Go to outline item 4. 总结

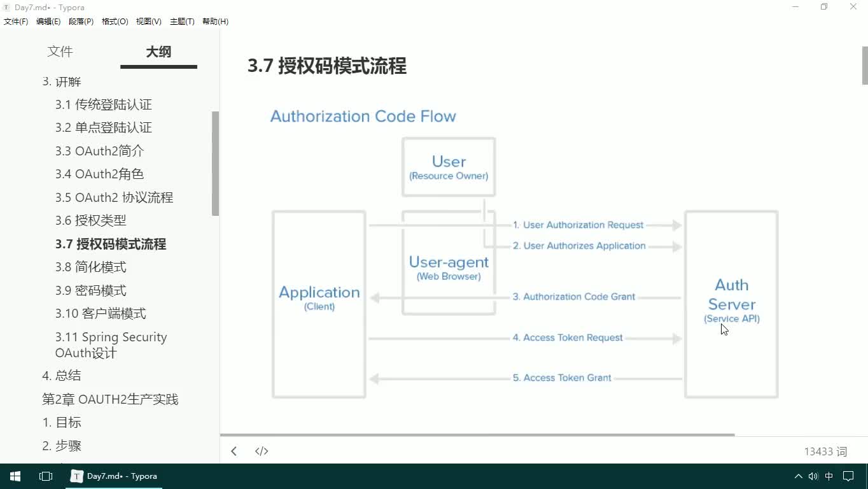(x=62, y=375)
